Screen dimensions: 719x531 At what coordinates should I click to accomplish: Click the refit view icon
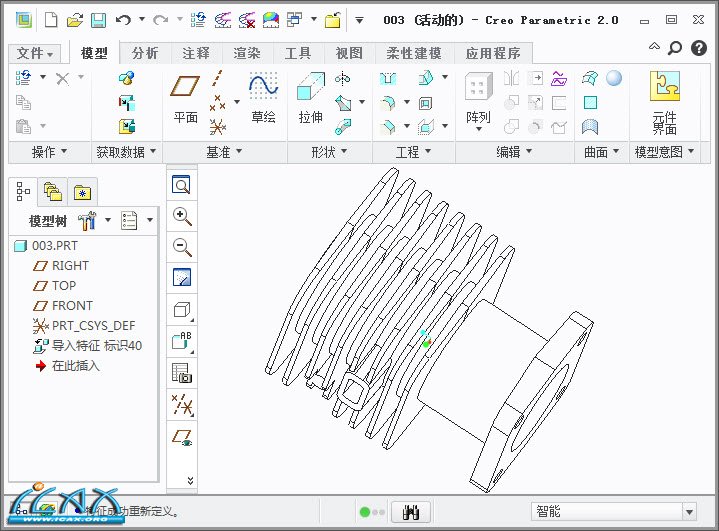pyautogui.click(x=182, y=185)
